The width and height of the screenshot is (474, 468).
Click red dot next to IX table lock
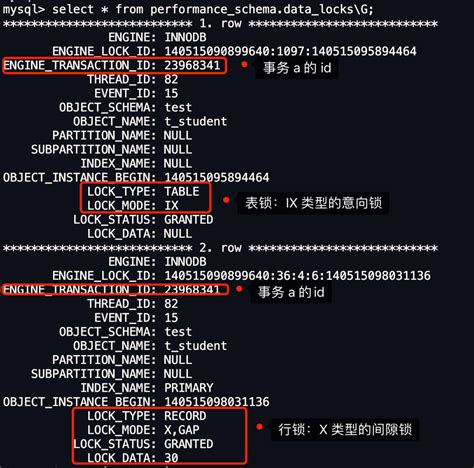226,200
